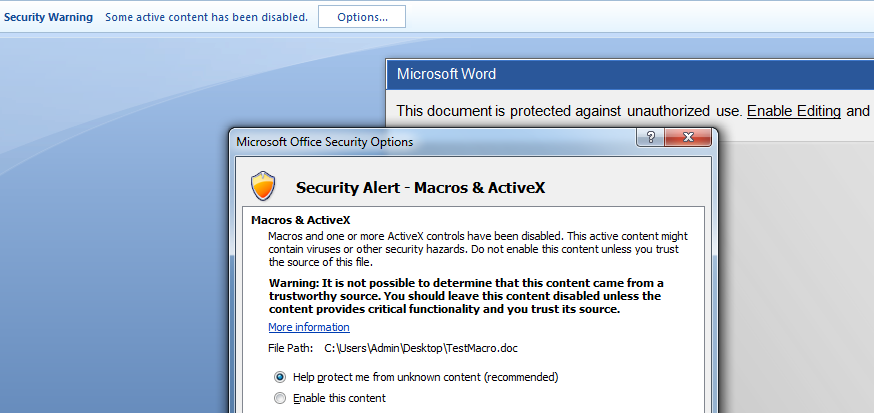Image resolution: width=874 pixels, height=413 pixels.
Task: Click the orange security shield icon
Action: (x=262, y=186)
